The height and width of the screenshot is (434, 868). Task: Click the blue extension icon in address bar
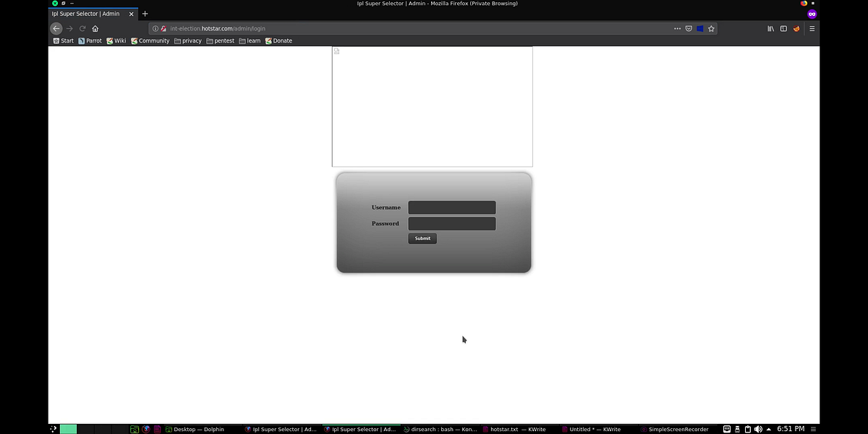pos(700,28)
